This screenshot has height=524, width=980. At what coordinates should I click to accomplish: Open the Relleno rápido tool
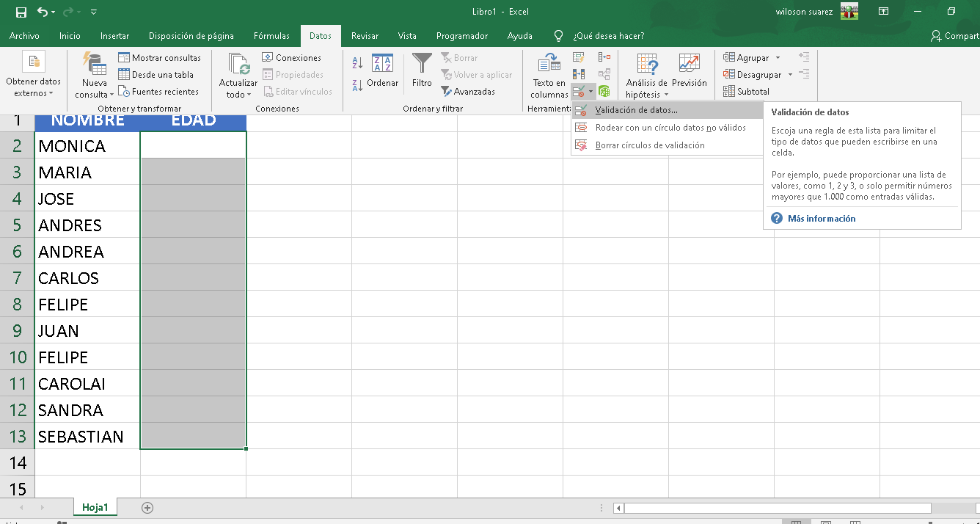pyautogui.click(x=579, y=57)
